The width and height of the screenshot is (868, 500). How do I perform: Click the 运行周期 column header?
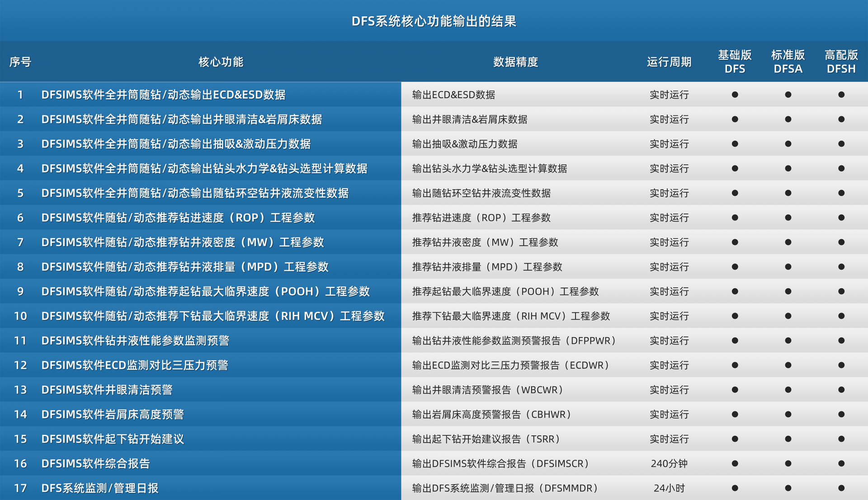[669, 62]
